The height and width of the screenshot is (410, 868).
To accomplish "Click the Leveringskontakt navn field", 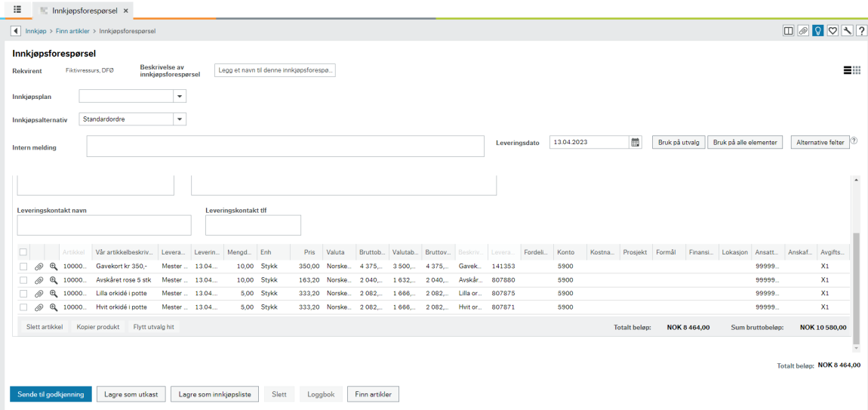I will tap(104, 226).
